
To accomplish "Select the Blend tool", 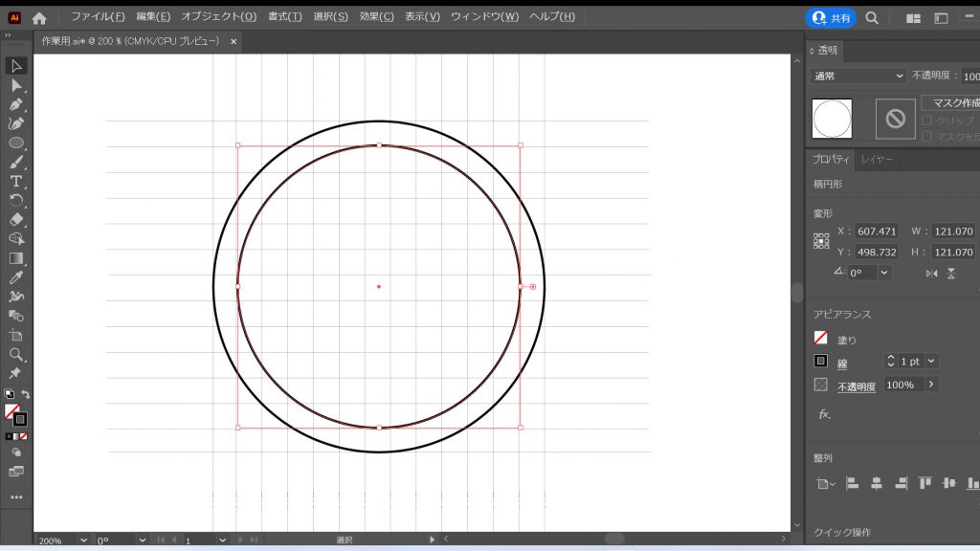I will coord(16,316).
